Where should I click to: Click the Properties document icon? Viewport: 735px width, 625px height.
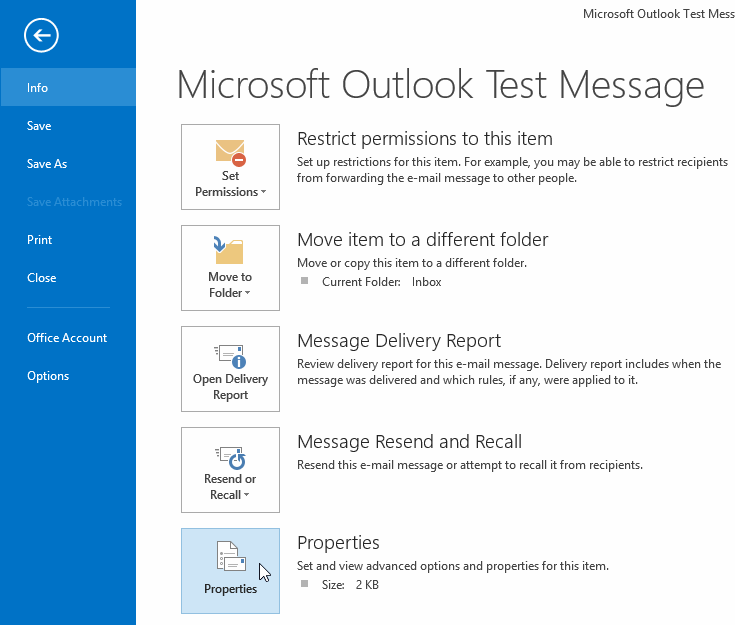(x=231, y=556)
